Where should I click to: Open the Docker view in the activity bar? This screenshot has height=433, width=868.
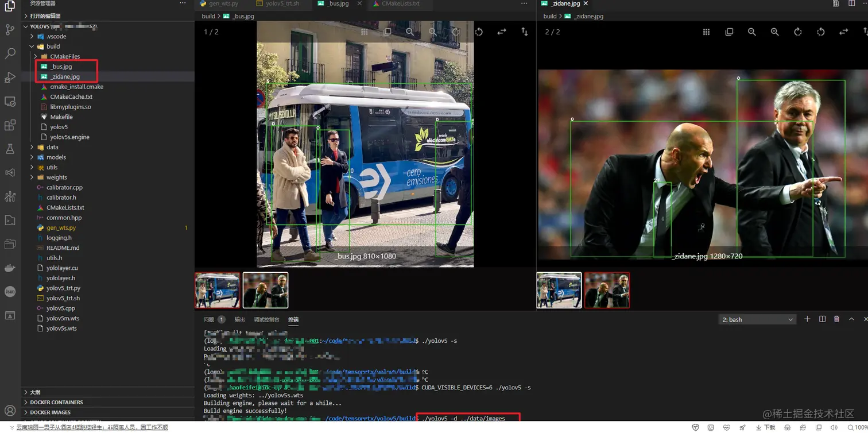(x=10, y=268)
